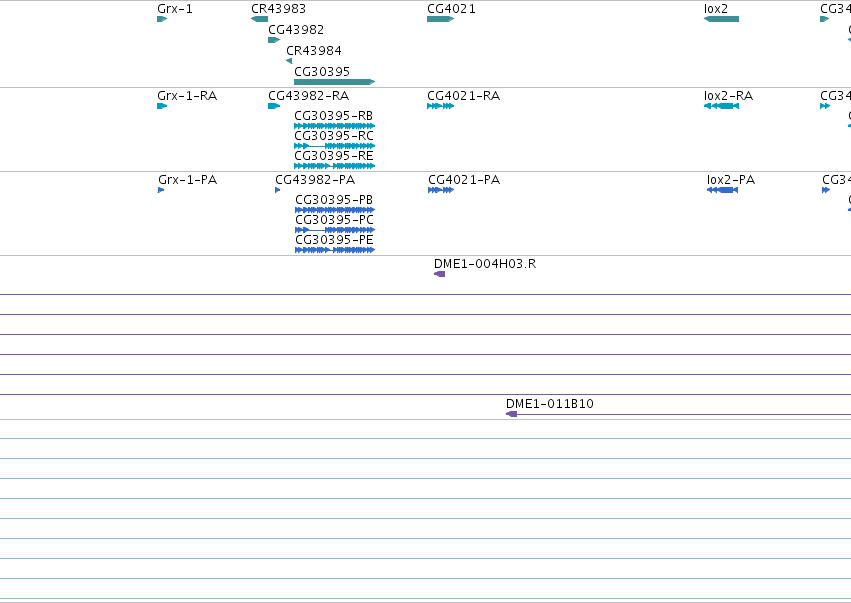Select the CG43982-PA protein label

tap(315, 180)
